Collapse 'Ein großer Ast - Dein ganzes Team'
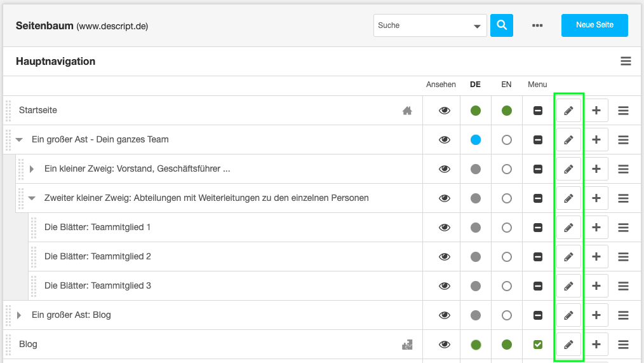Image resolution: width=644 pixels, height=363 pixels. click(19, 140)
